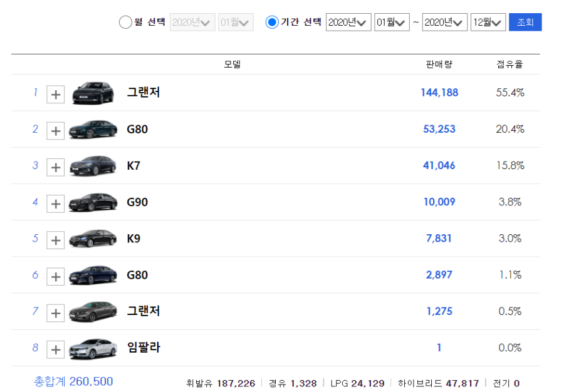Click the rank 6 G80 car thumbnail

coord(93,276)
